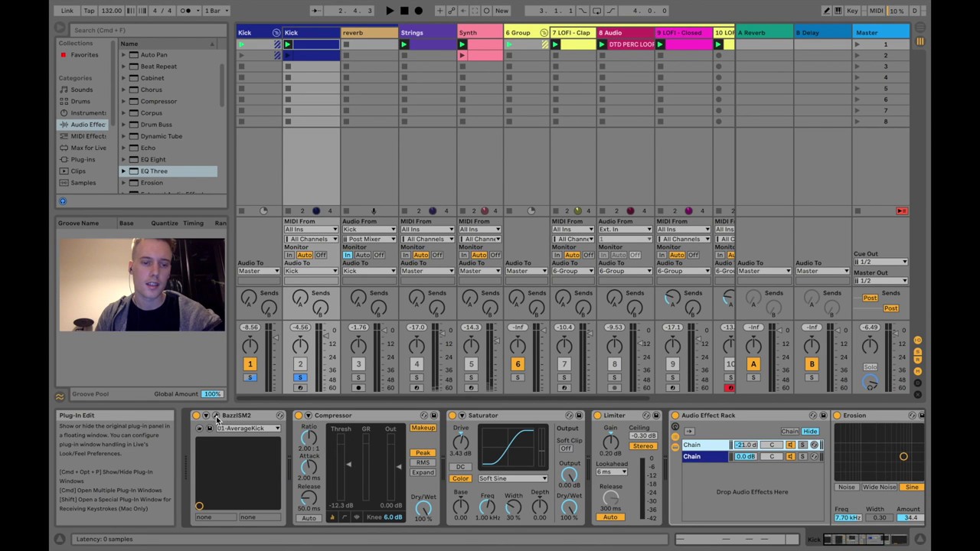Deactivate track 6 with its activator
Viewport: 980px width, 551px height.
click(518, 364)
